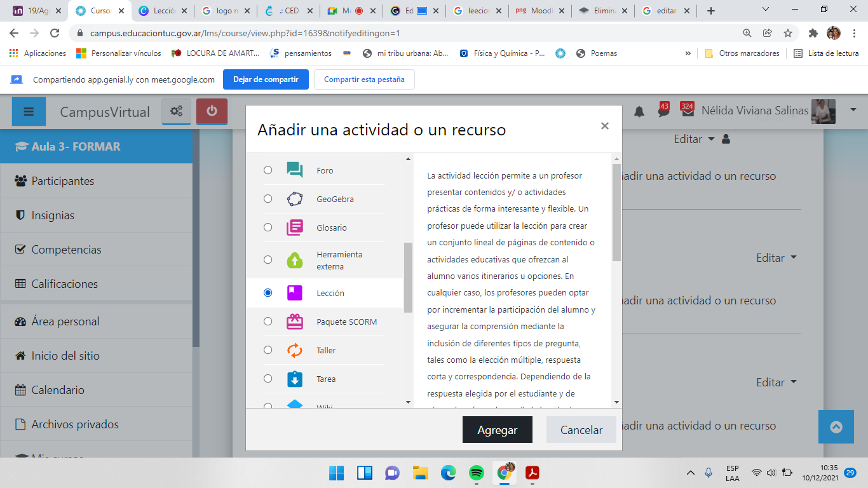This screenshot has height=488, width=868.
Task: Close the Añadir actividad dialog
Action: coord(604,126)
